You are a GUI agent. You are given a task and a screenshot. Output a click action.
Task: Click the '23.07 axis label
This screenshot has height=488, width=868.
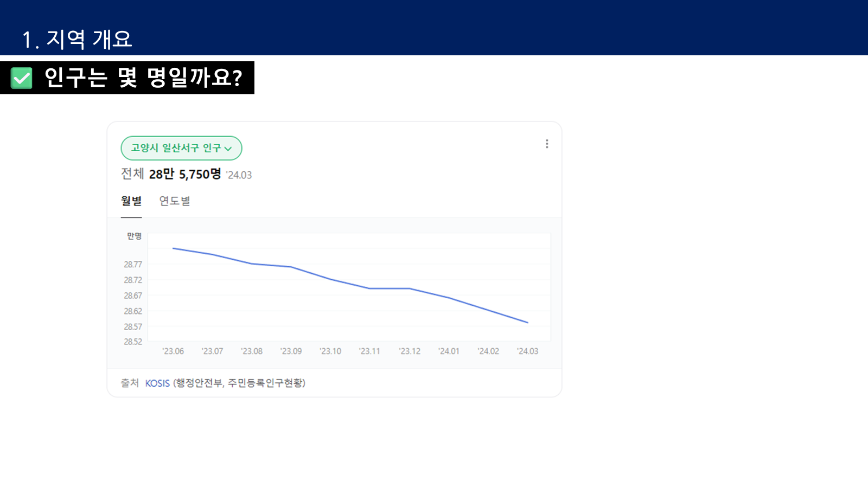tap(212, 351)
